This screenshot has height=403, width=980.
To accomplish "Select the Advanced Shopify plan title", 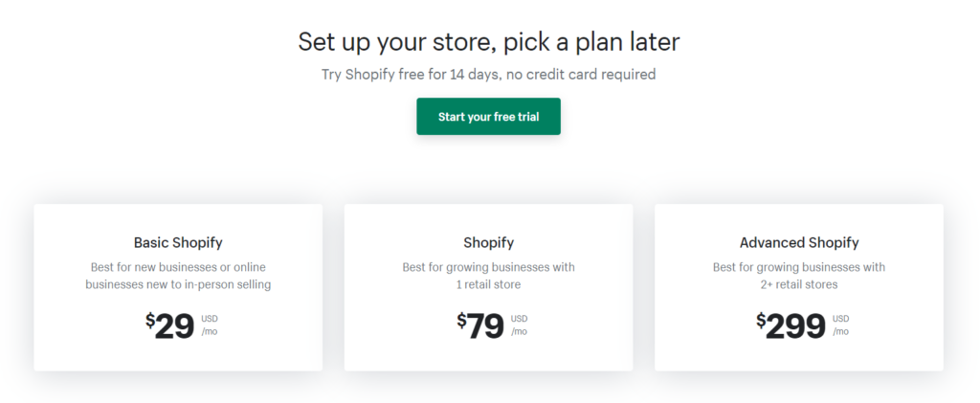I will 799,242.
